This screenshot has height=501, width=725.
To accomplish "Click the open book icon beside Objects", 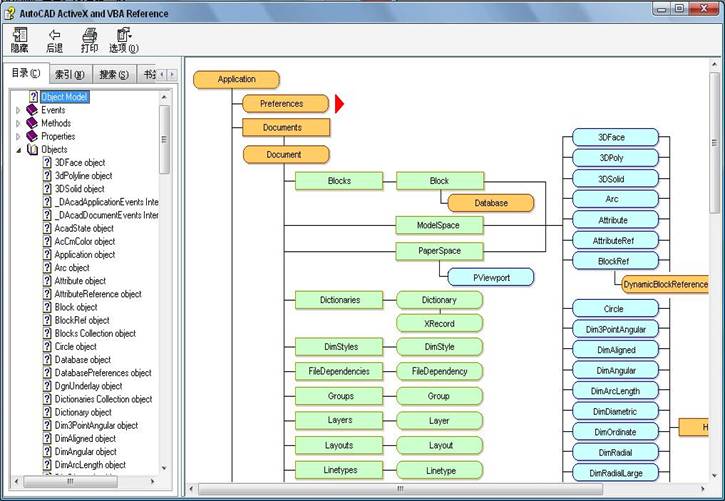I will 32,149.
